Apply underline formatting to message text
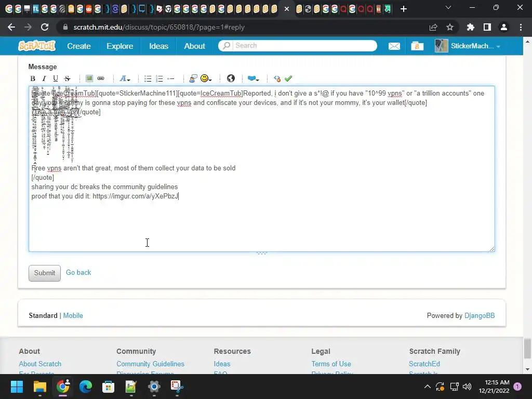This screenshot has height=399, width=532. tap(55, 79)
